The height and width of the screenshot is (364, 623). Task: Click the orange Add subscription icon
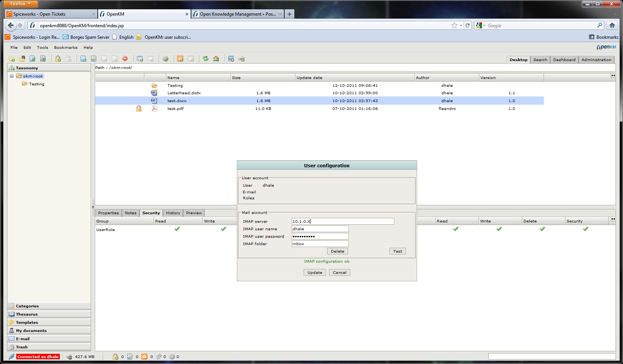click(180, 59)
